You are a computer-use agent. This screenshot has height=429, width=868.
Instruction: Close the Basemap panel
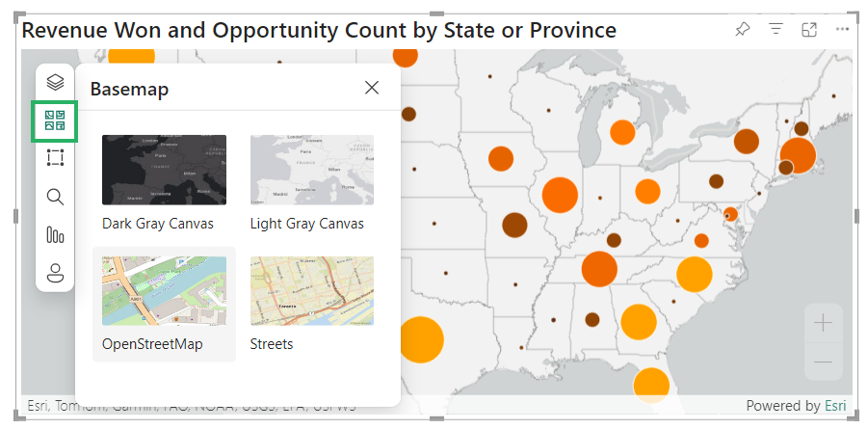coord(372,89)
